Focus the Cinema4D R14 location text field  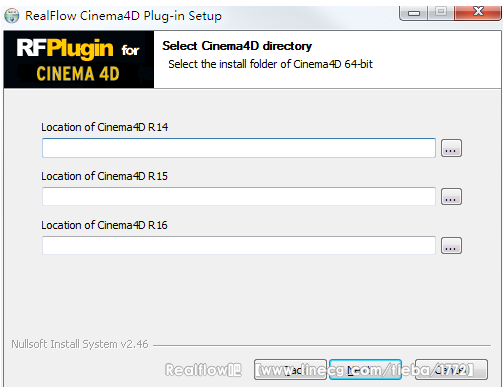[x=239, y=148]
